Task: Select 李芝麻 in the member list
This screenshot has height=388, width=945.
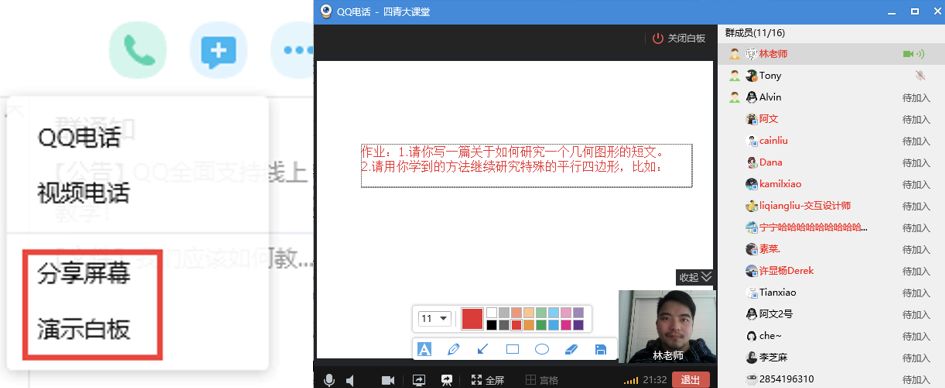Action: (831, 357)
